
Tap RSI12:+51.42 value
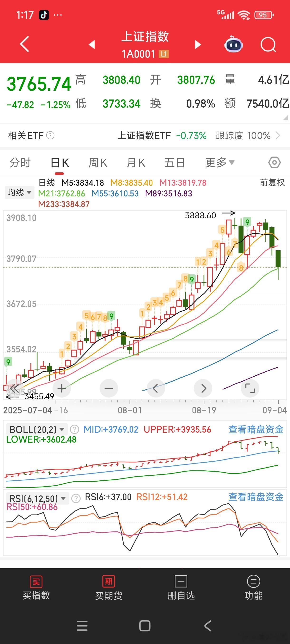162,497
